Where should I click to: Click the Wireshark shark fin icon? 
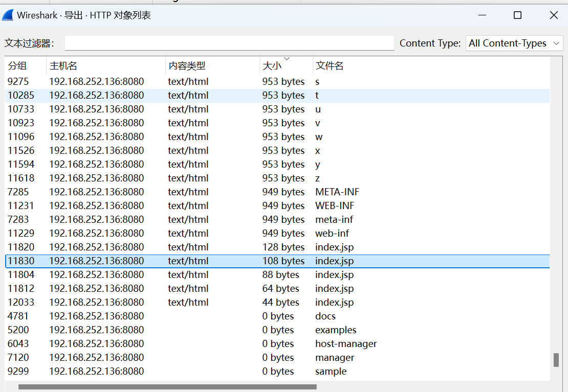[8, 15]
